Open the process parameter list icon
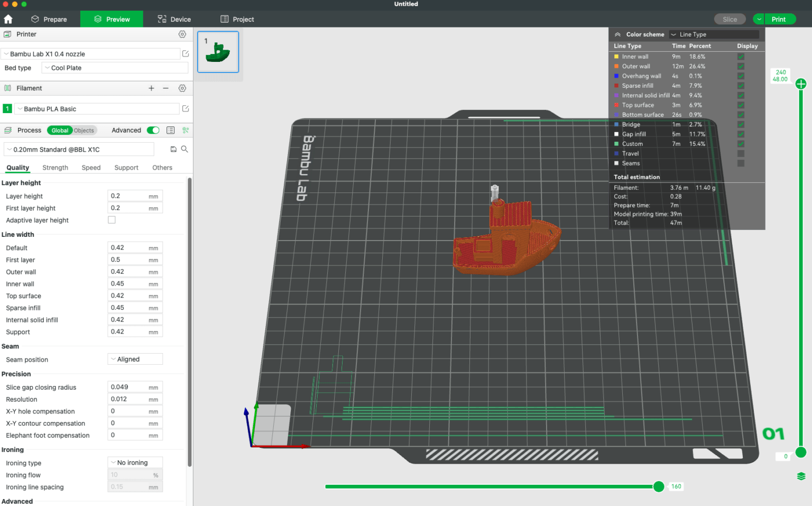The height and width of the screenshot is (506, 812). [170, 130]
